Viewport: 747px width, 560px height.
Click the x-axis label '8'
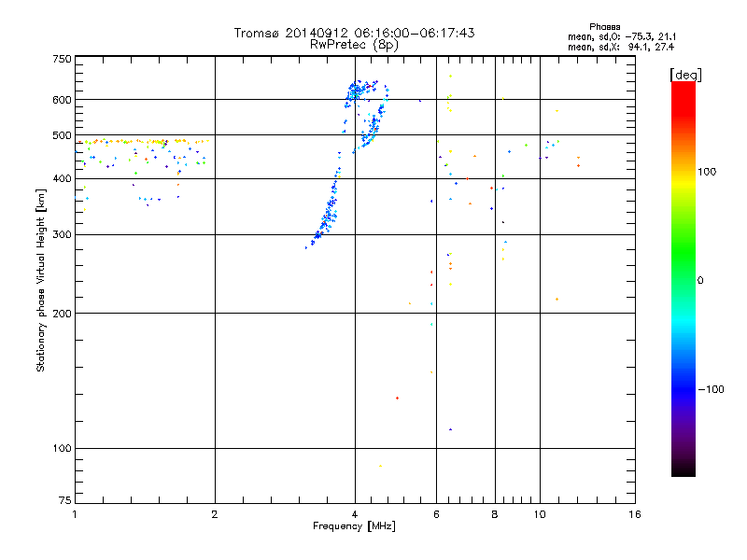pyautogui.click(x=495, y=514)
